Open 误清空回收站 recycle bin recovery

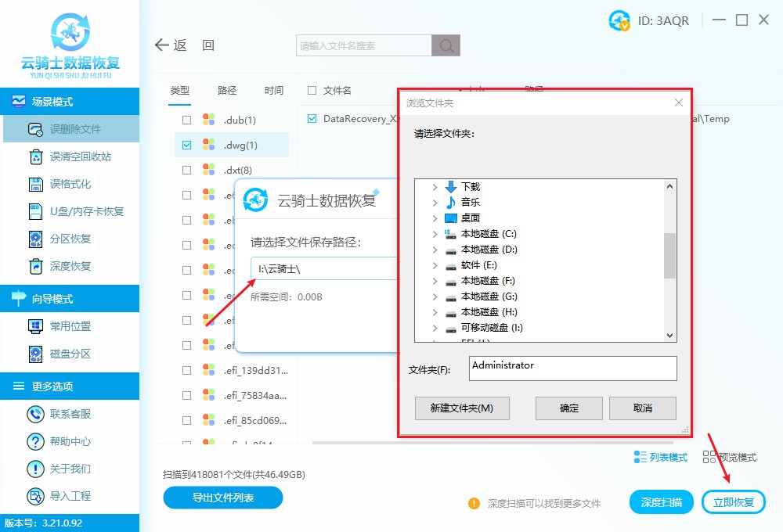coord(35,156)
